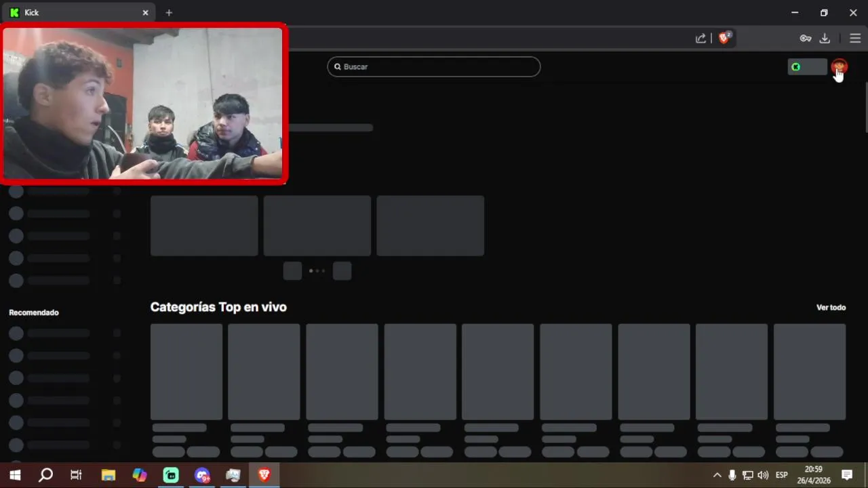Open the password manager key icon
Image resolution: width=868 pixels, height=488 pixels.
click(806, 38)
